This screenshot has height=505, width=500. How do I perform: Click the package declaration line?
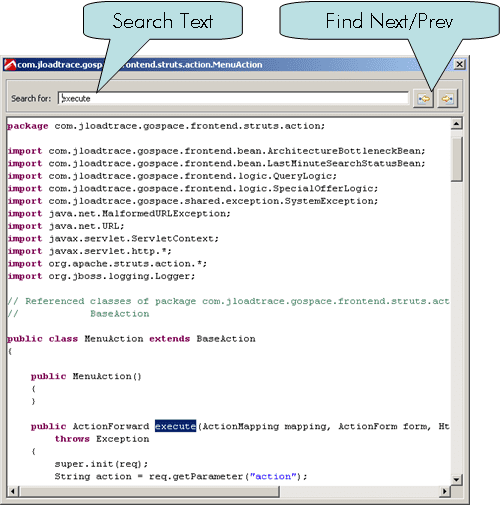166,126
